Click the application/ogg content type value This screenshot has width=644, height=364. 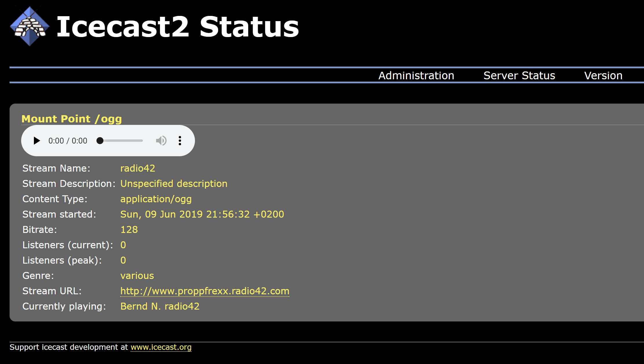(156, 199)
